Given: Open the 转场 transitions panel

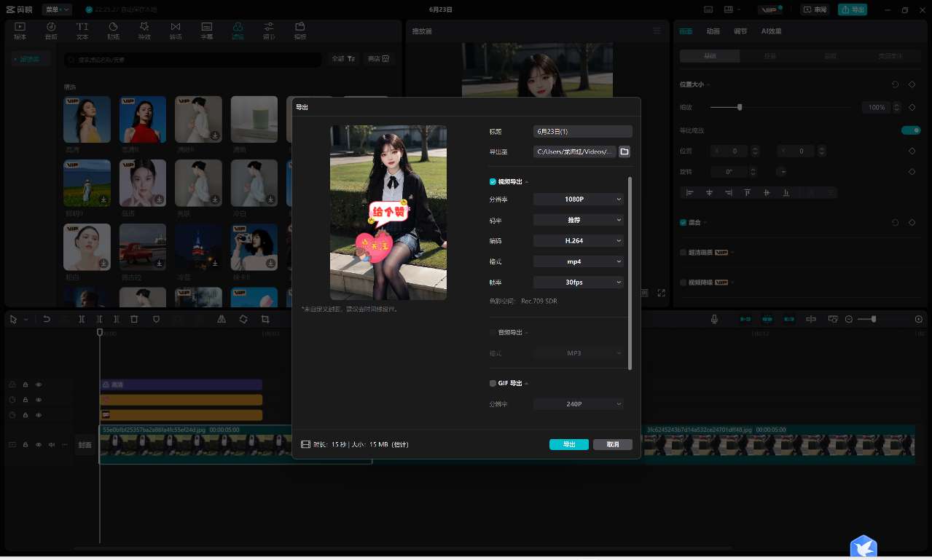Looking at the screenshot, I should point(176,31).
